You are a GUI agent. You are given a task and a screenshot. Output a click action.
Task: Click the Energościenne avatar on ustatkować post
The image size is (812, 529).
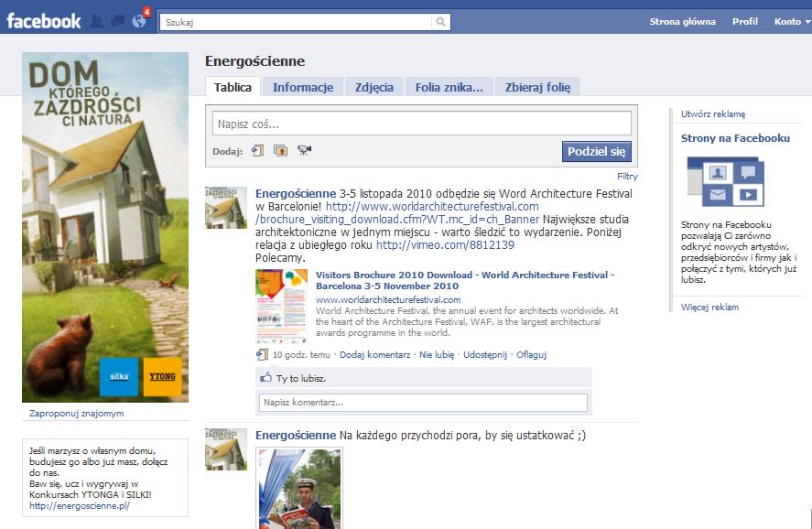pos(226,449)
